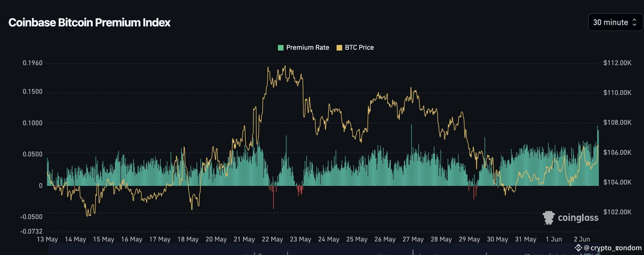
Task: Click the 18 May date label
Action: [188, 239]
